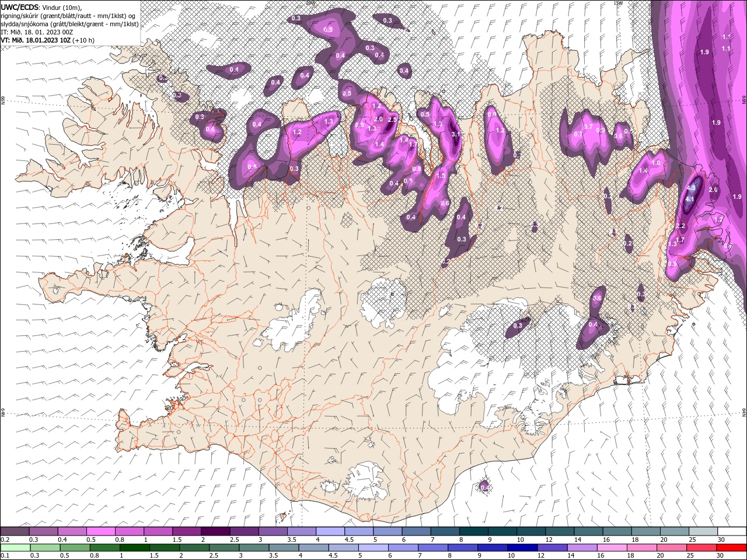Click the deep blue rain swatch between 10 and 12
747x560 pixels.
[522, 548]
